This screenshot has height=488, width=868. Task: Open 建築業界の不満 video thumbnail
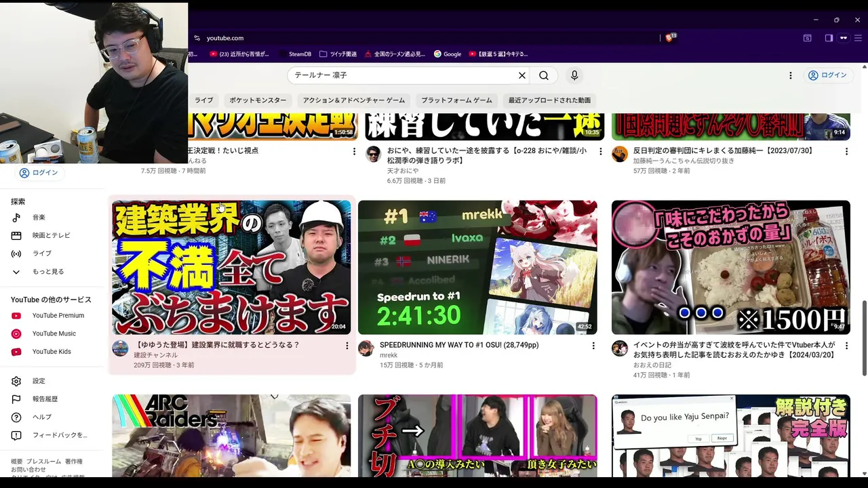(x=231, y=267)
